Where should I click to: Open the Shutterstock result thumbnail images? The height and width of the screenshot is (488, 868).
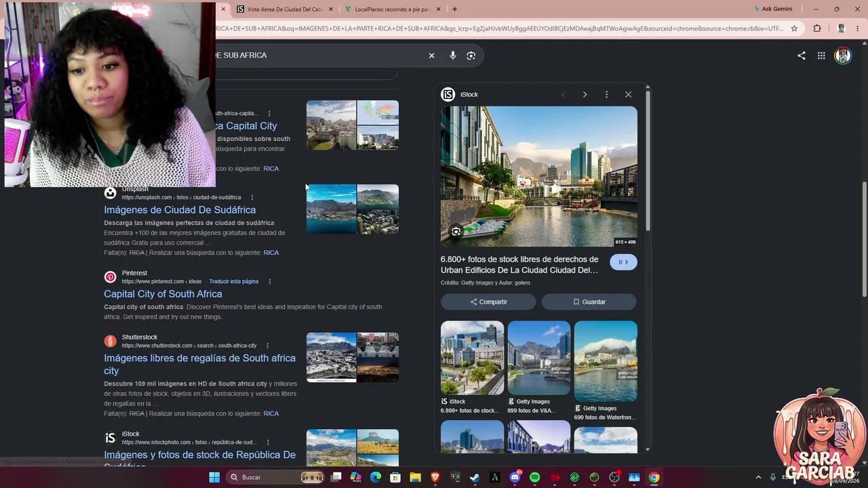tap(353, 357)
